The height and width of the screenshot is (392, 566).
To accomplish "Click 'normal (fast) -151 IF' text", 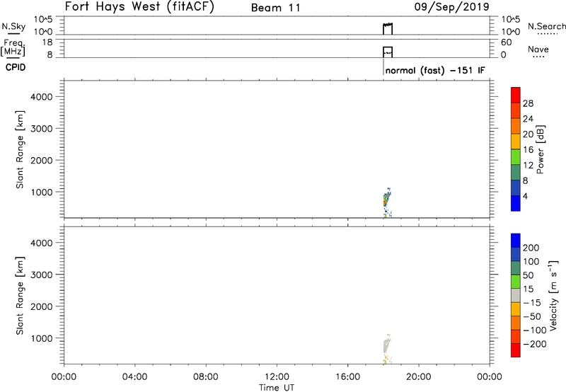I will point(435,70).
